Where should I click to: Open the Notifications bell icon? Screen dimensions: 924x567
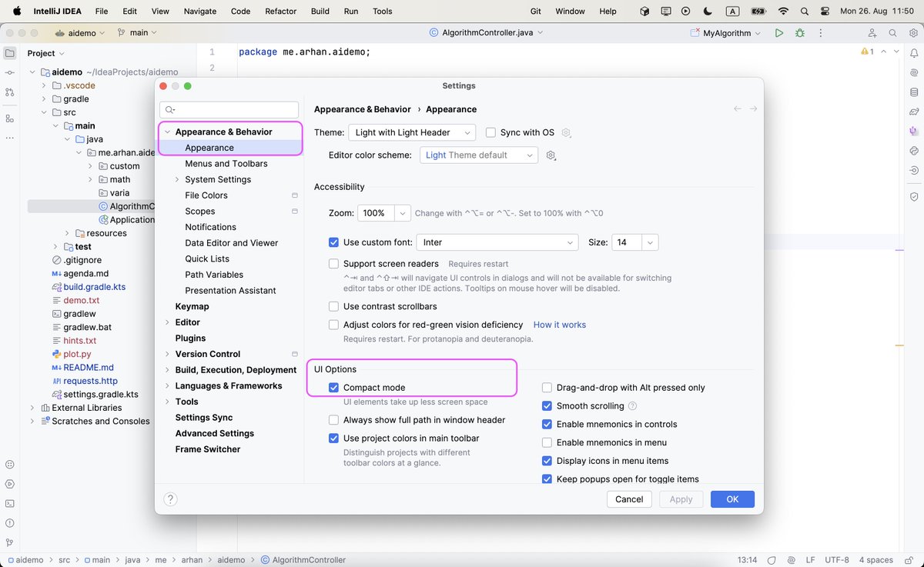914,52
